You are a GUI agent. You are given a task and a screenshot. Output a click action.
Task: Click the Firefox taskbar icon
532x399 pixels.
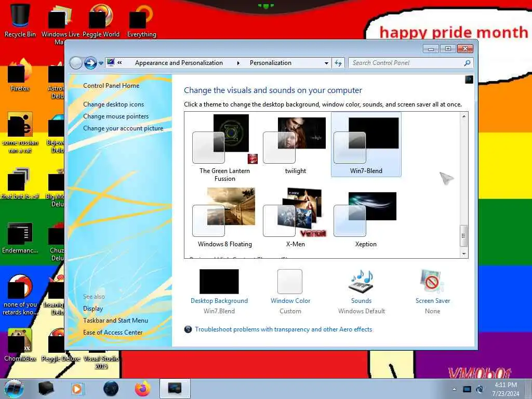(x=143, y=389)
